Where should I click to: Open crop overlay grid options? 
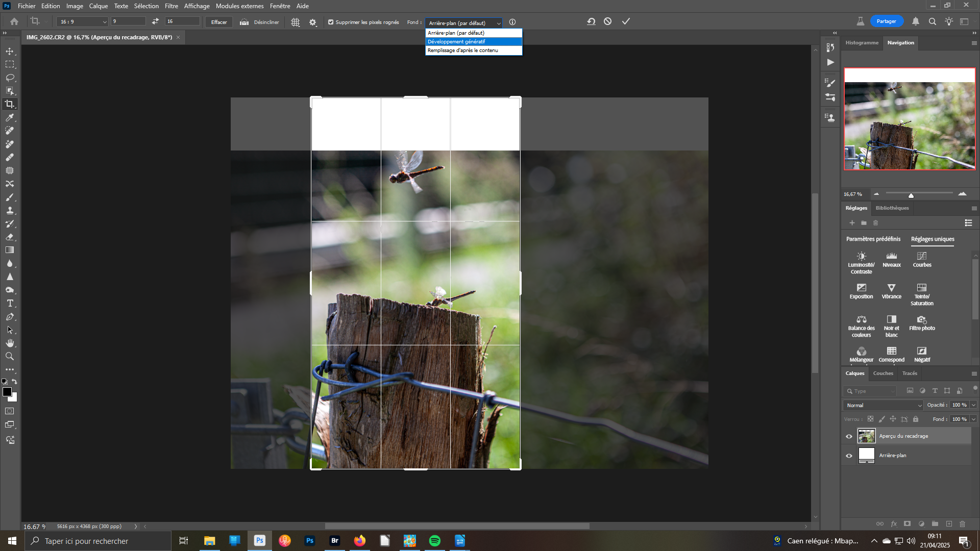(295, 22)
